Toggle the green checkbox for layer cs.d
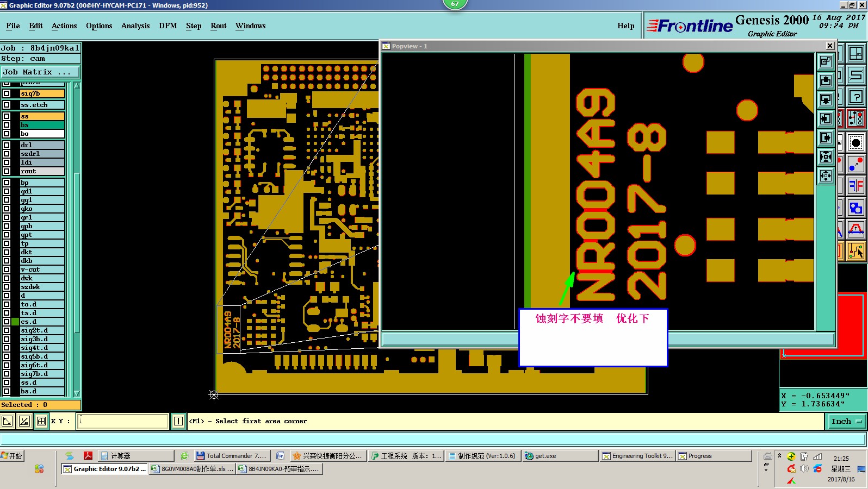Viewport: 868px width, 489px height. (15, 322)
